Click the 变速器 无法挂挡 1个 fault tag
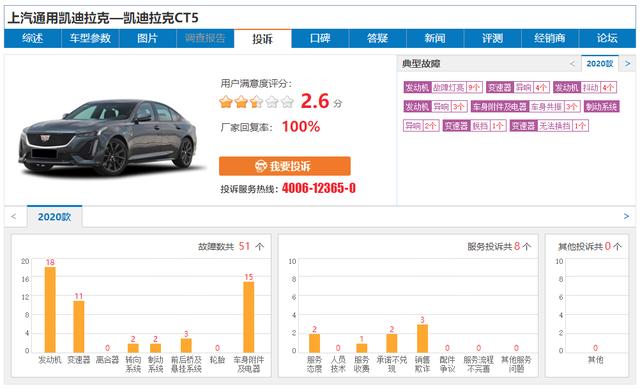The height and width of the screenshot is (389, 640). pos(549,126)
